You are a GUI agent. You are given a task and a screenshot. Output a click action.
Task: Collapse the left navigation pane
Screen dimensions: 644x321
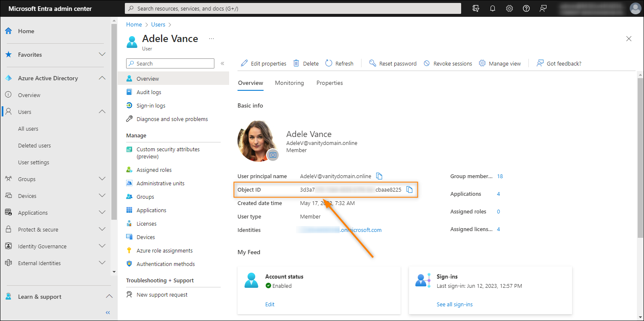tap(108, 313)
